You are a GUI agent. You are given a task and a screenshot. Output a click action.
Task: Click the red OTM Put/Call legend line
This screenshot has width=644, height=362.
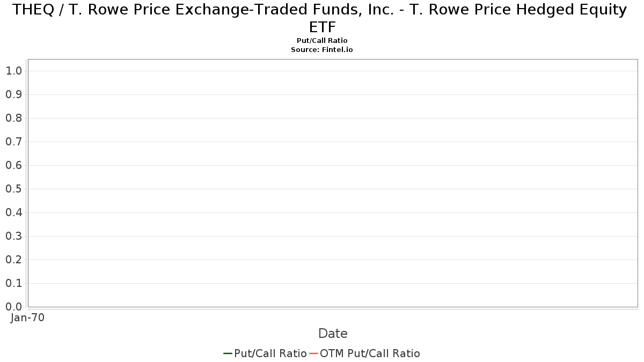pyautogui.click(x=313, y=353)
